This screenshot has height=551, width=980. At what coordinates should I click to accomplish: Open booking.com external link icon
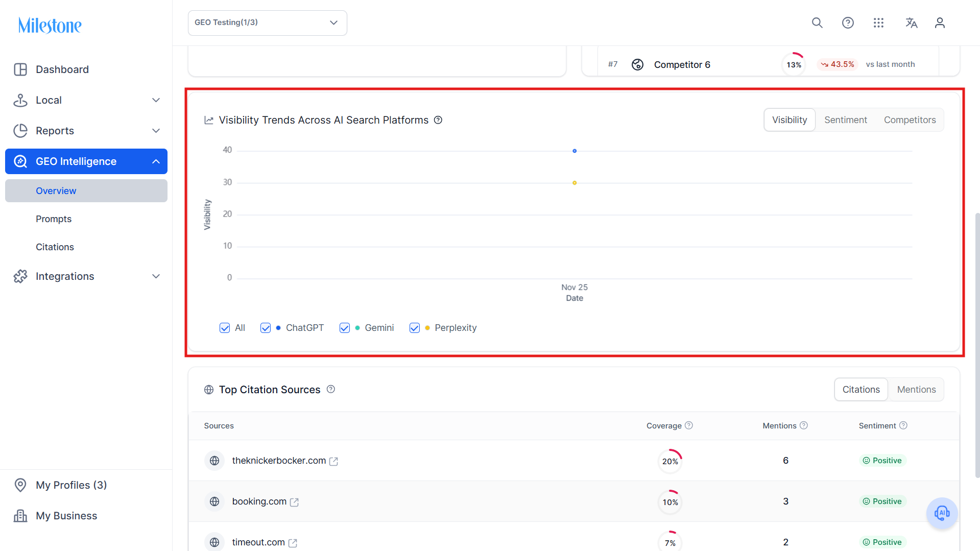[x=294, y=502]
